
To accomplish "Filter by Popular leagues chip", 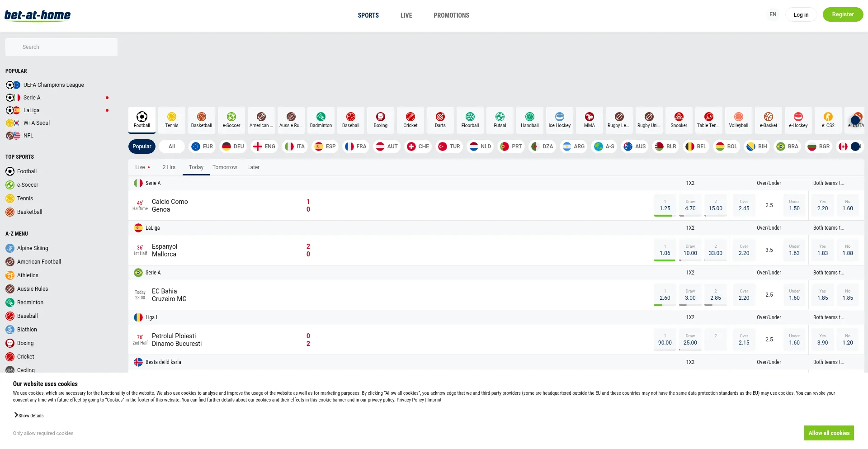I will click(142, 147).
